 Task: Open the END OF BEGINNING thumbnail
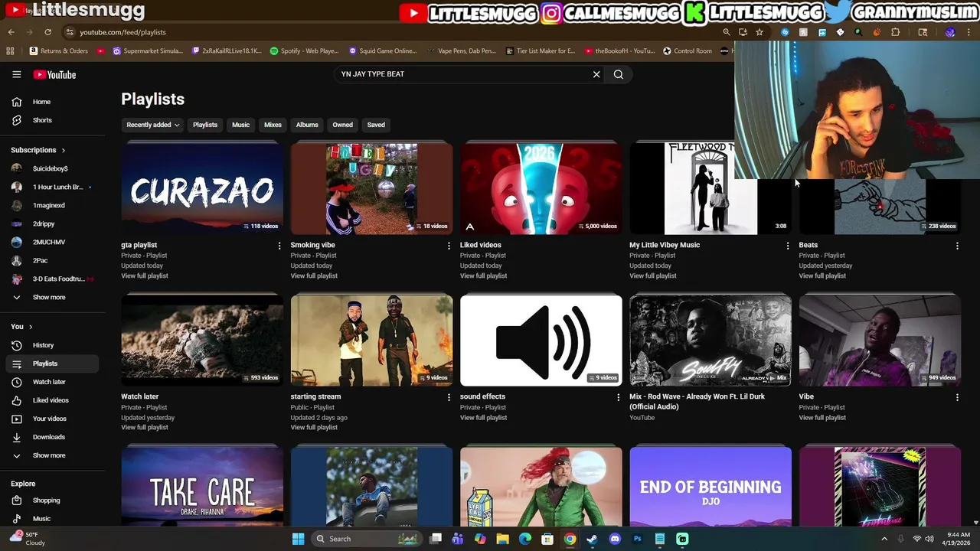pos(710,487)
